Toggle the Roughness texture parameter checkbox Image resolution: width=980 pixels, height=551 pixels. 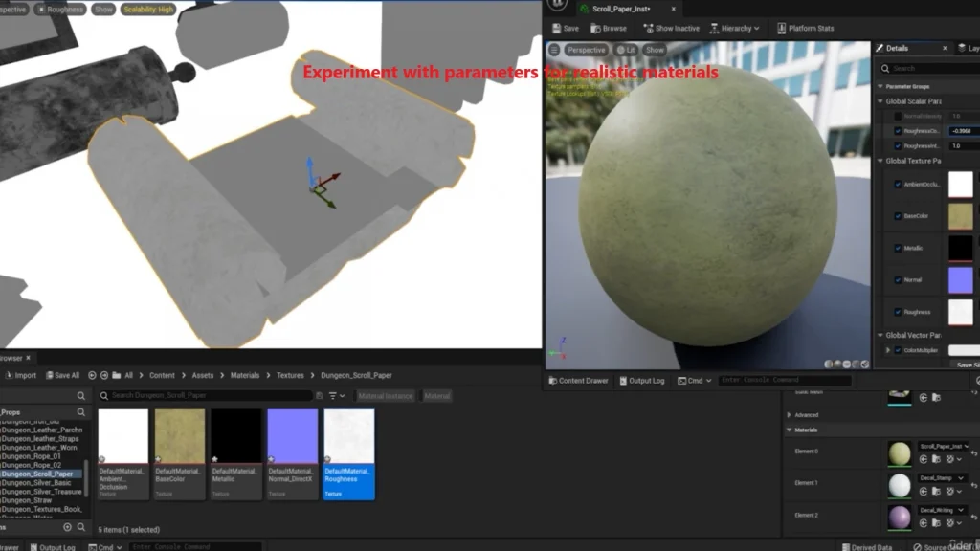point(898,312)
